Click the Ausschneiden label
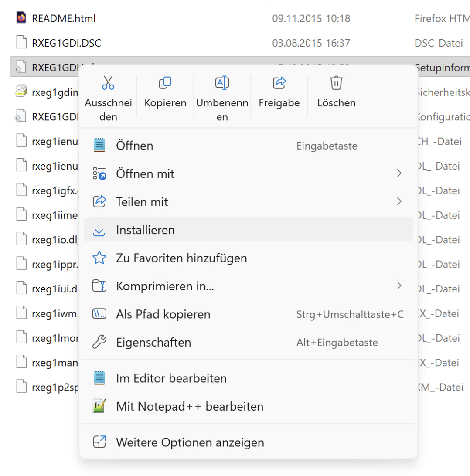The image size is (470, 476). [108, 109]
